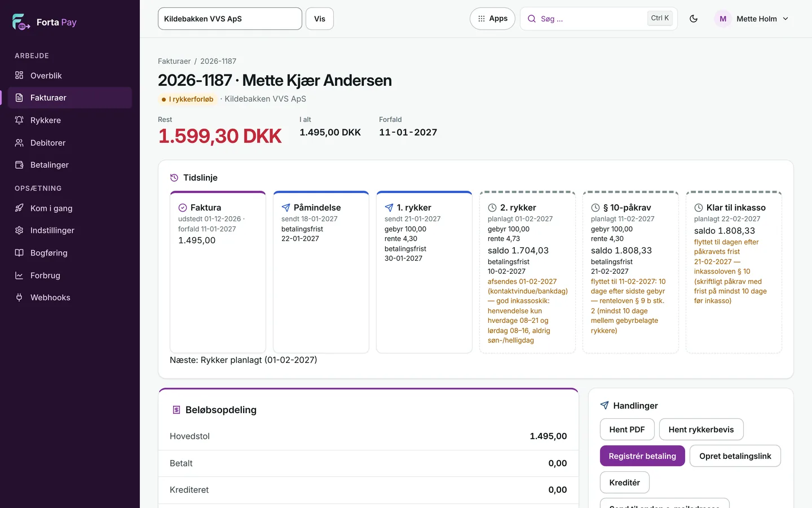
Task: Click Hent PDF button
Action: coord(627,430)
